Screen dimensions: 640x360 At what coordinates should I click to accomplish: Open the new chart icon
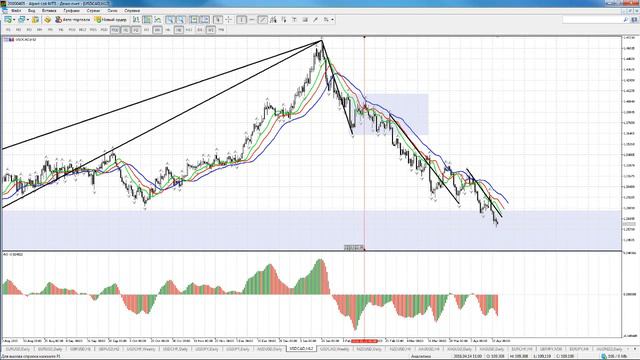click(x=8, y=20)
